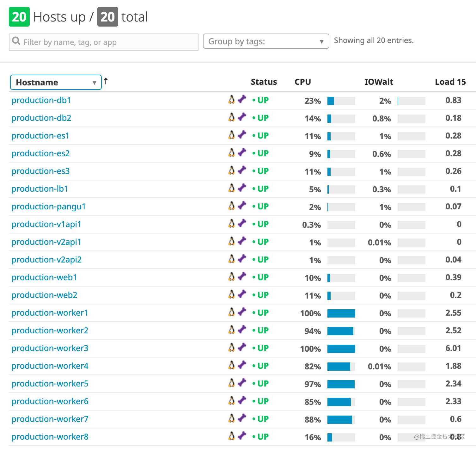
Task: Click the purple bone icon for production-db1
Action: pos(242,99)
